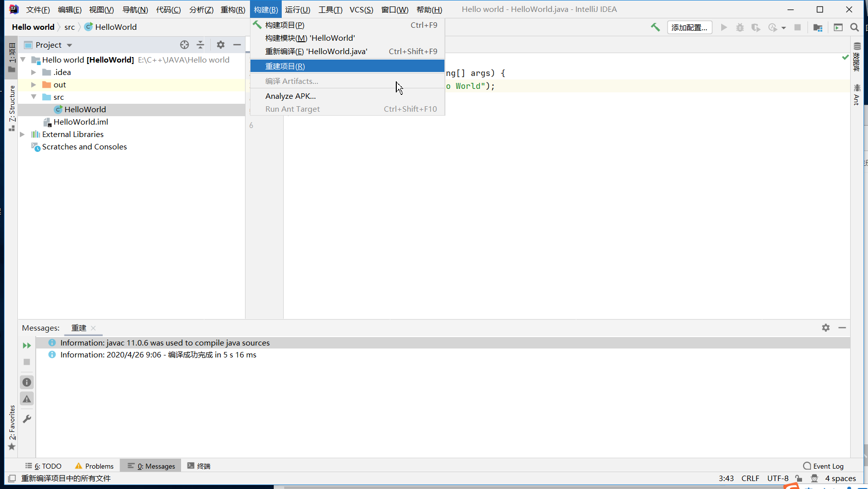Expand the .idea folder
This screenshot has height=489, width=868.
point(34,72)
